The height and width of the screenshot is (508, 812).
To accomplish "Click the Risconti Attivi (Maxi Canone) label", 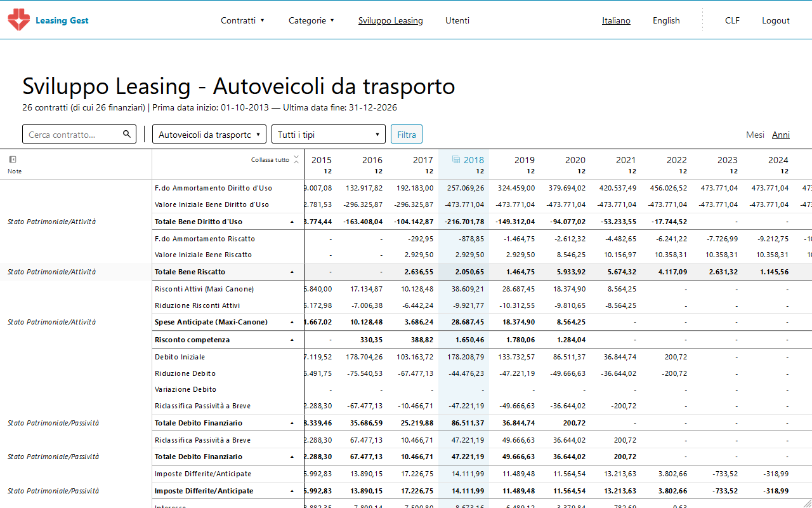I will 204,289.
